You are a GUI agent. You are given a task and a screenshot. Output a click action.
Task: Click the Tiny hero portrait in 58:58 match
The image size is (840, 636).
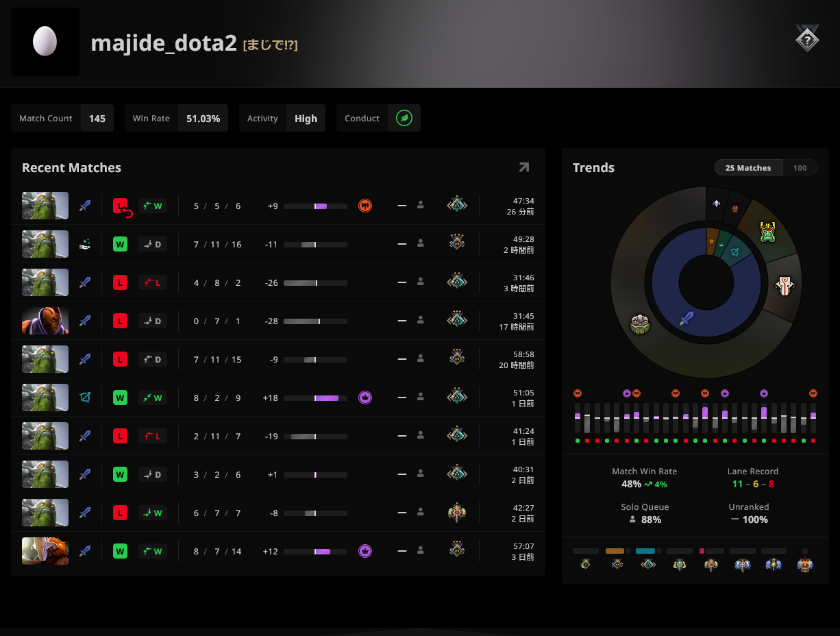(x=45, y=359)
